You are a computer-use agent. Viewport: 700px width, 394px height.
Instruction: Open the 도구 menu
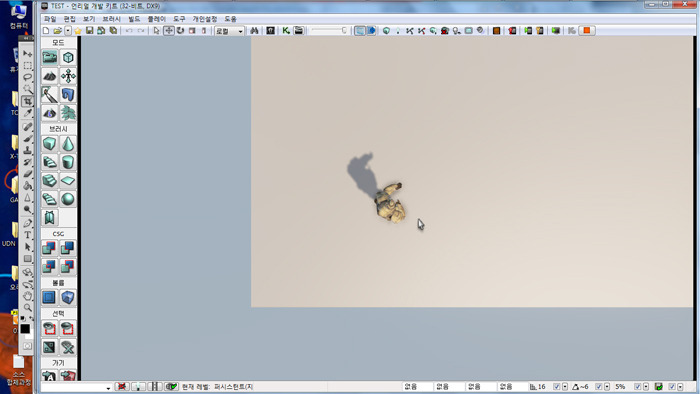pos(179,19)
